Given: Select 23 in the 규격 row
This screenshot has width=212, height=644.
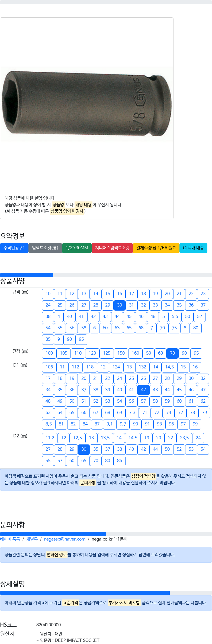Looking at the screenshot, I should pos(203,294).
